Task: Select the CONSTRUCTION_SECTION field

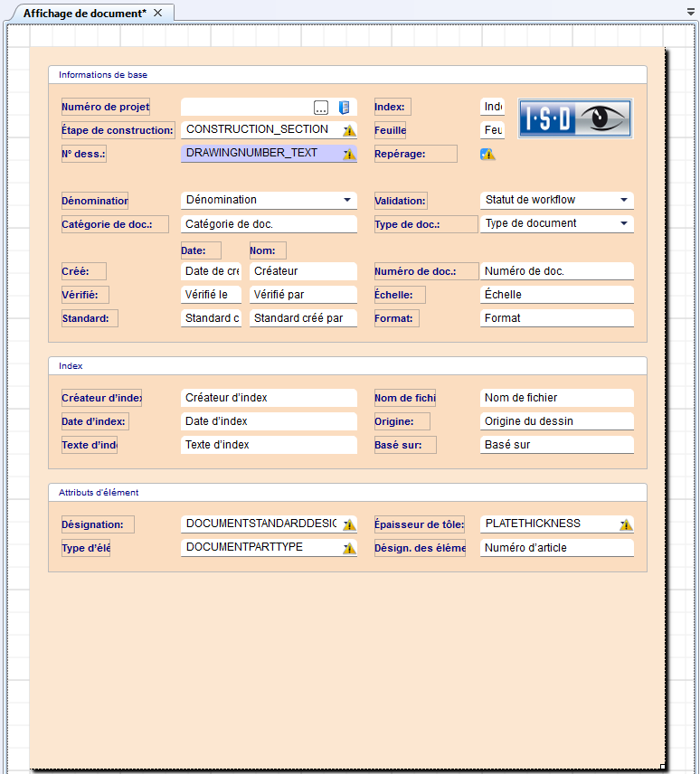Action: coord(269,130)
